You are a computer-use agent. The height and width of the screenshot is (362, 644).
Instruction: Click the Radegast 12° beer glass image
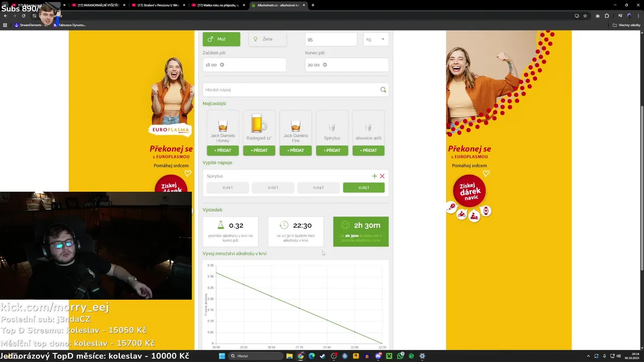pos(259,123)
